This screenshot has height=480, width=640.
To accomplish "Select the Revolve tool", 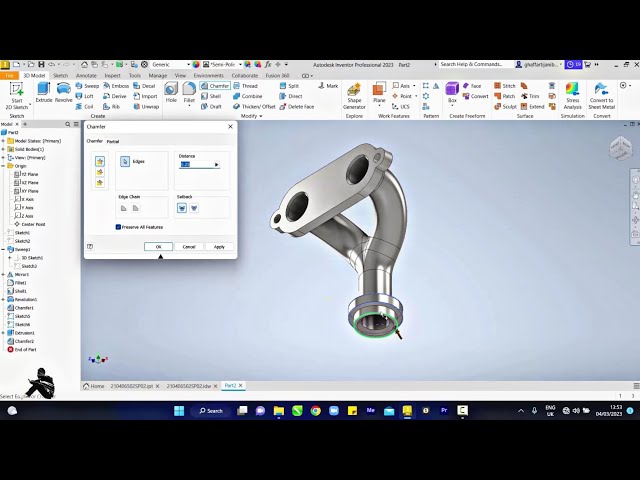I will coord(63,92).
